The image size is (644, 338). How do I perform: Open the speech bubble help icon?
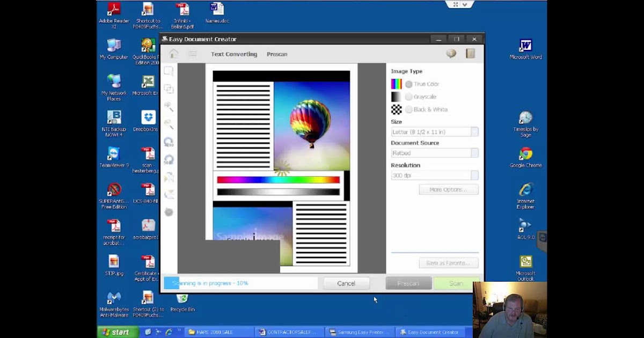pos(451,54)
